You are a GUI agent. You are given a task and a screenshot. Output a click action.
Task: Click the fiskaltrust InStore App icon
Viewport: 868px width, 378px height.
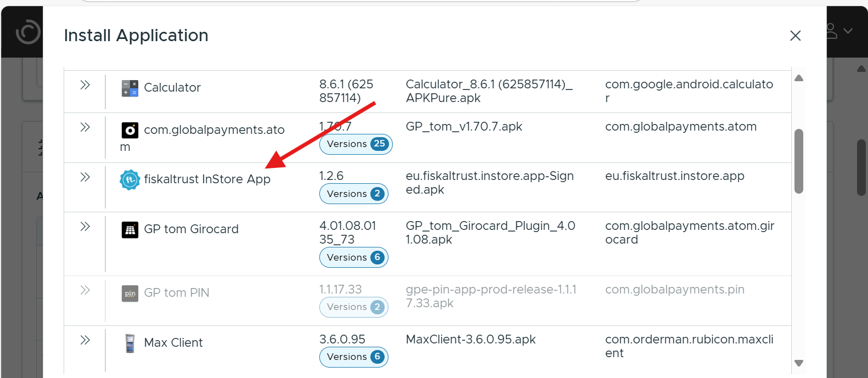pyautogui.click(x=130, y=180)
